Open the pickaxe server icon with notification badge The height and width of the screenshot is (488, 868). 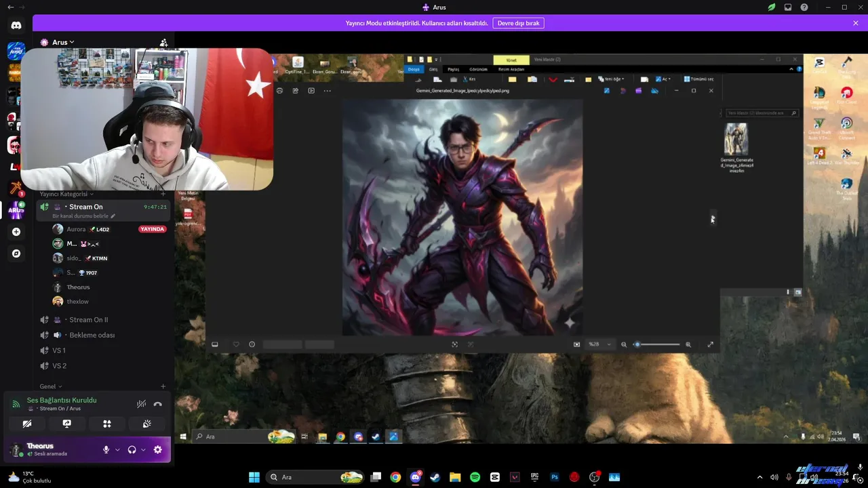(16, 188)
